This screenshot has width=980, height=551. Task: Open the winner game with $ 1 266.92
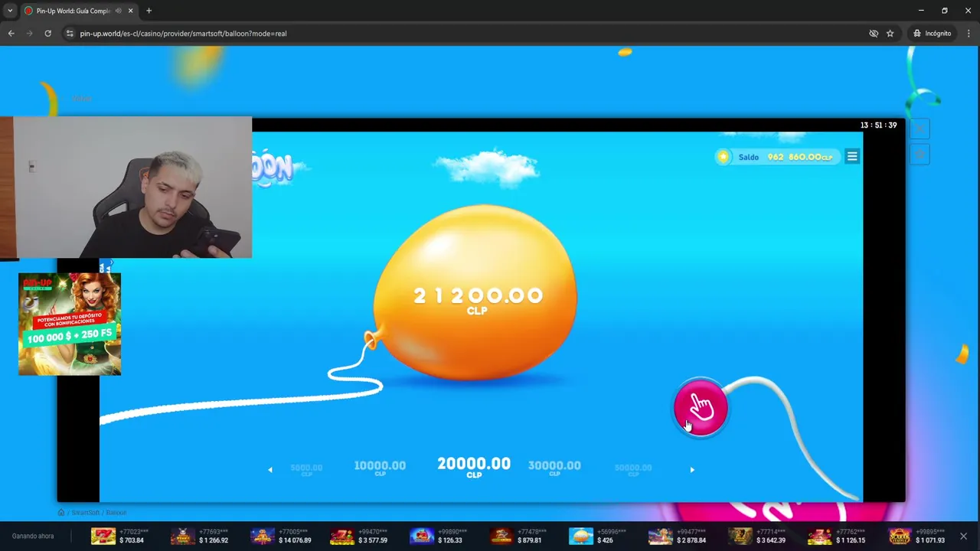(x=200, y=536)
